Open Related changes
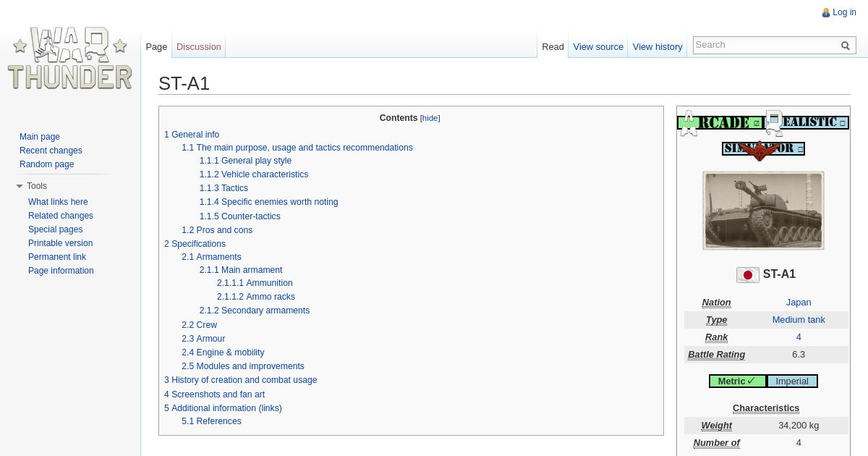 [61, 216]
